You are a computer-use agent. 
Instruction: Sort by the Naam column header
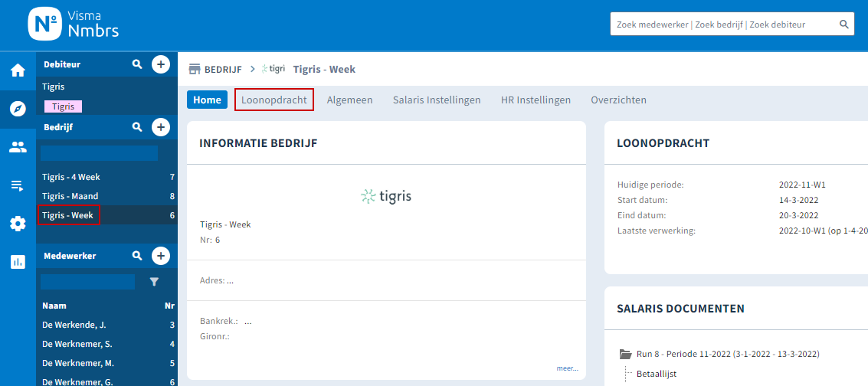pyautogui.click(x=54, y=306)
